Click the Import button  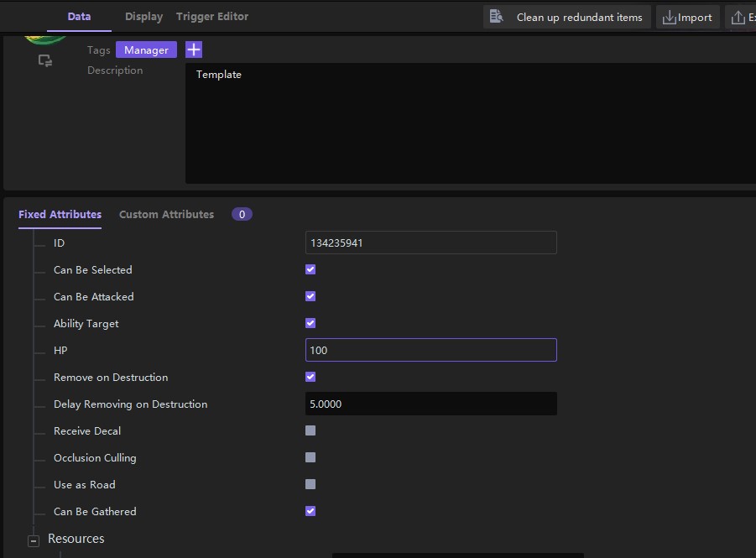tap(687, 17)
